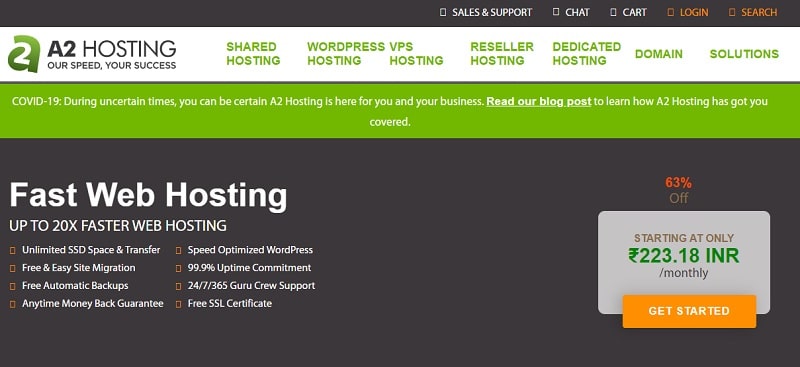
Task: Open the WordPress Hosting menu
Action: (346, 54)
